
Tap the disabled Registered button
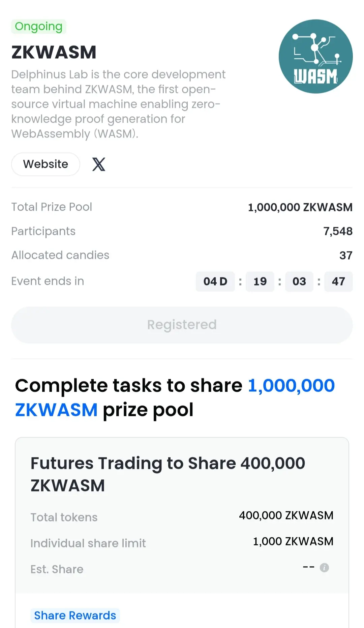click(x=182, y=325)
